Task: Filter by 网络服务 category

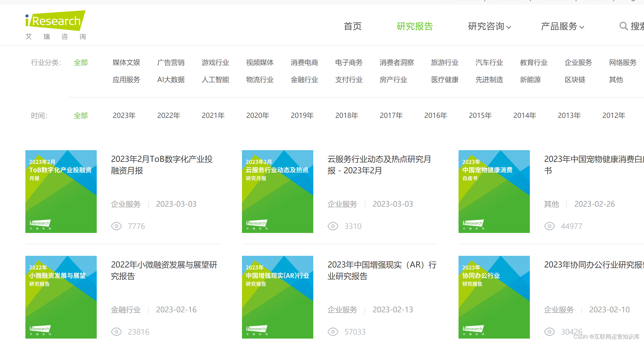Action: tap(623, 63)
